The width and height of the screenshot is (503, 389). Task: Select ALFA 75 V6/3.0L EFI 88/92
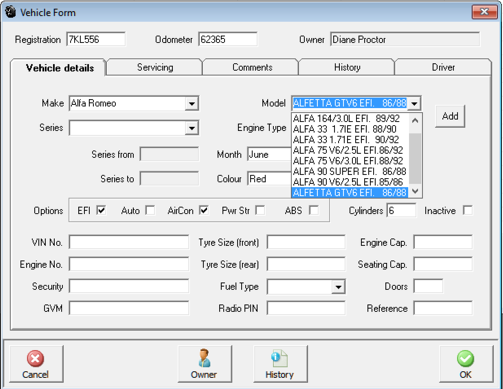point(350,161)
